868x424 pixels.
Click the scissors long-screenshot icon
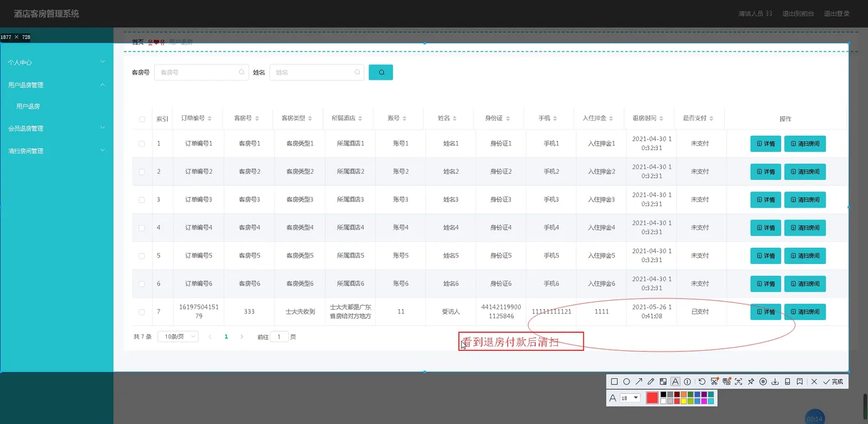click(x=714, y=382)
